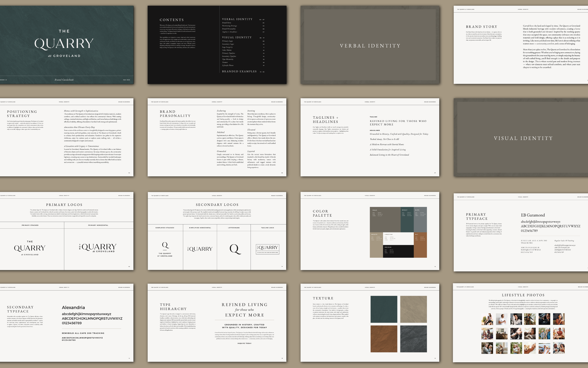This screenshot has width=588, height=368.
Task: Select Color Palette in the contents list
Action: [227, 50]
